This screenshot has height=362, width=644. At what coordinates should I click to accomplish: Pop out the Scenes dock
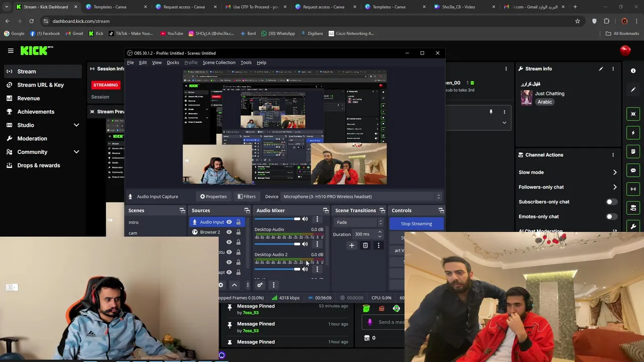(182, 211)
